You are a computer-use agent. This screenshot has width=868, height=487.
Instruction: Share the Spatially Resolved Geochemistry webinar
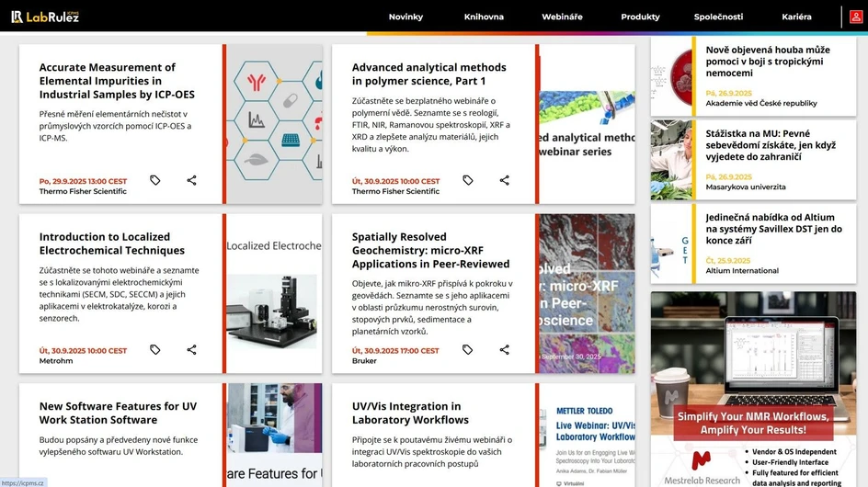coord(504,349)
